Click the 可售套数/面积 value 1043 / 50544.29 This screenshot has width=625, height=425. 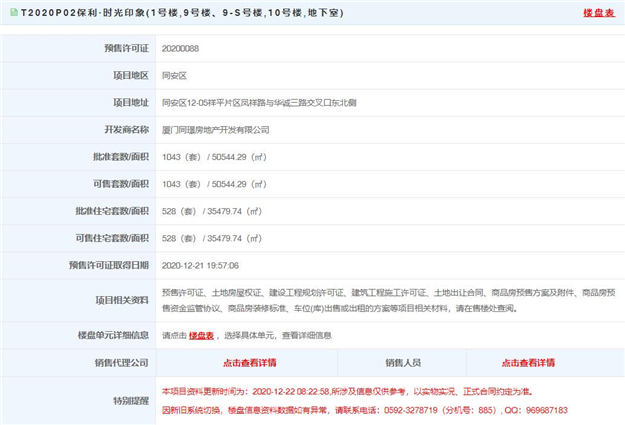pos(214,184)
